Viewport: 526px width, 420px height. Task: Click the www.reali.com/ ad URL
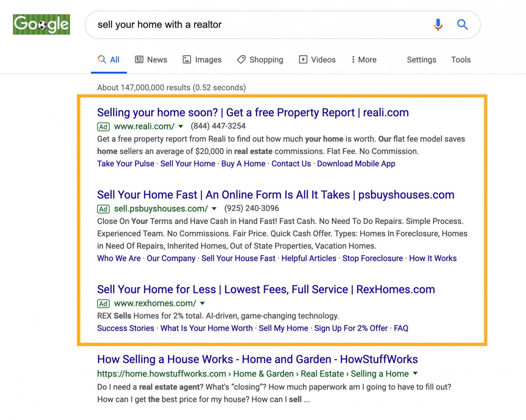(x=144, y=126)
